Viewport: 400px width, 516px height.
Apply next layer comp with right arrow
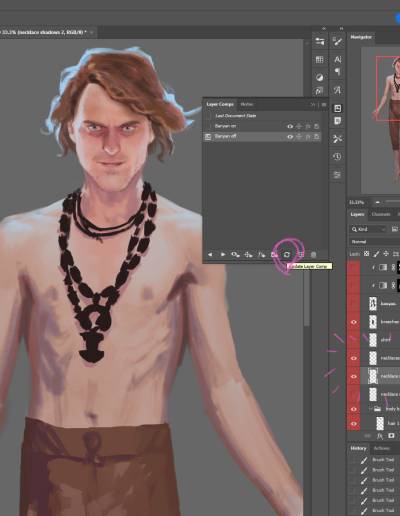(223, 254)
